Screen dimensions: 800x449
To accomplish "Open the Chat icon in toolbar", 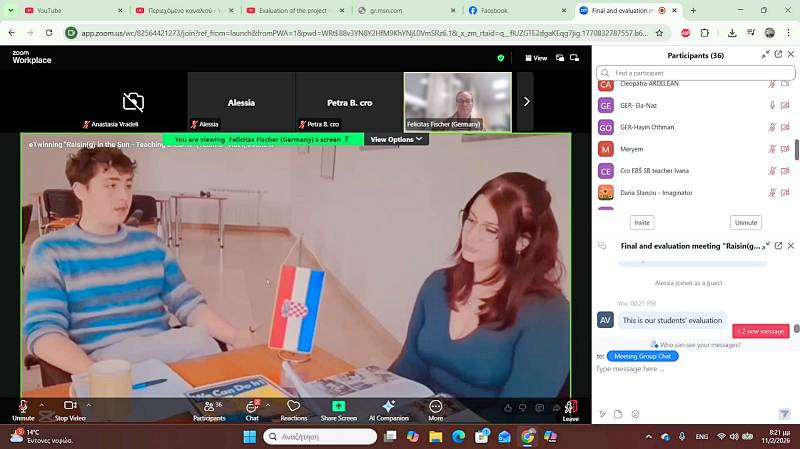I will 252,408.
